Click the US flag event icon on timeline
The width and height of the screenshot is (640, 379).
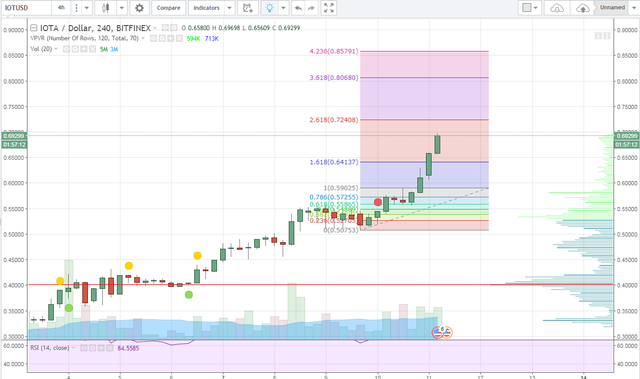(438, 332)
